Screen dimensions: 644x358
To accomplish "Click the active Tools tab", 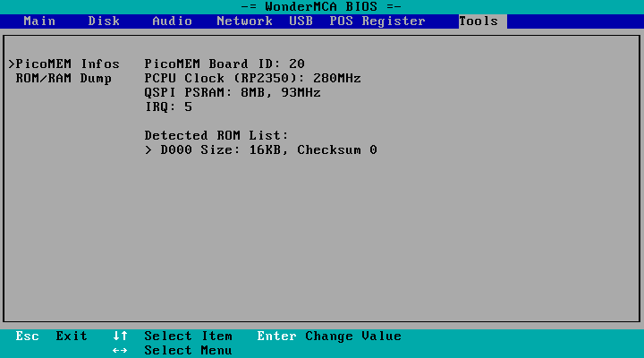I will 483,21.
